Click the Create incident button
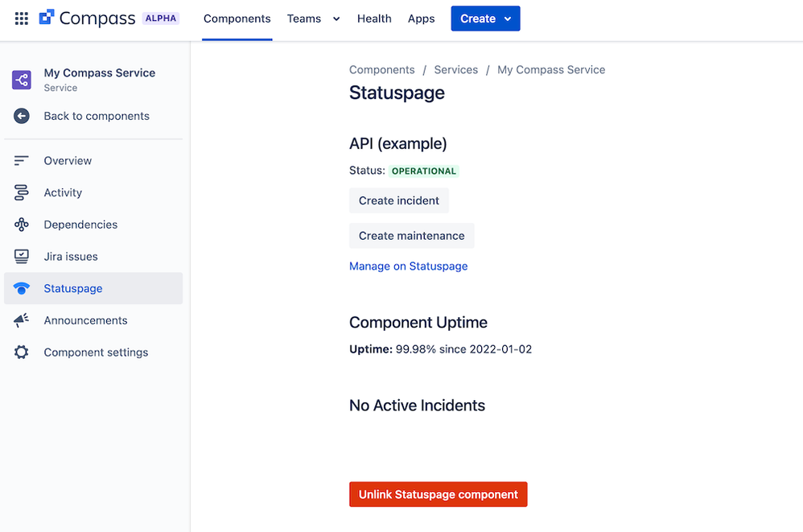Image resolution: width=803 pixels, height=532 pixels. (399, 200)
